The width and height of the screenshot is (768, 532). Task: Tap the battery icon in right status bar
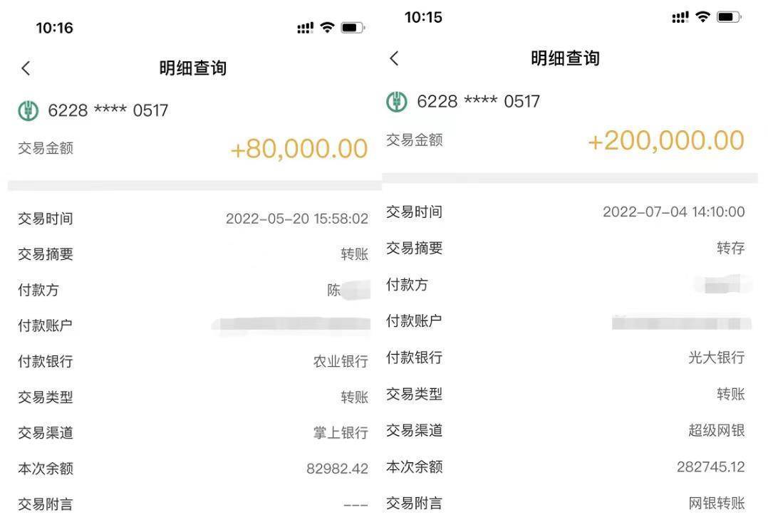(x=729, y=17)
